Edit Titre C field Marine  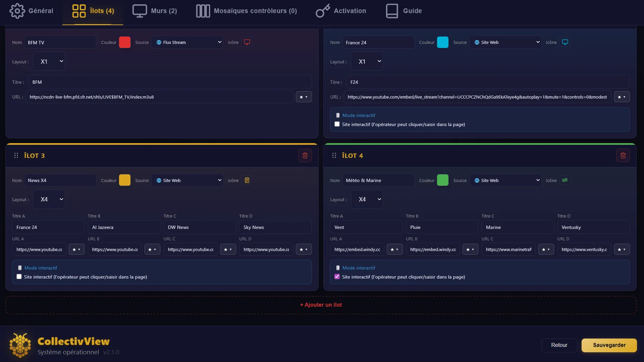[x=518, y=227]
